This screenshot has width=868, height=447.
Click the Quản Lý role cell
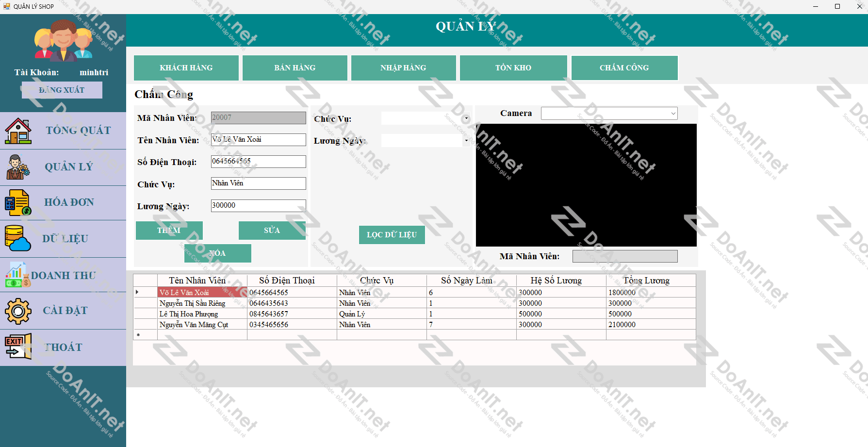382,314
